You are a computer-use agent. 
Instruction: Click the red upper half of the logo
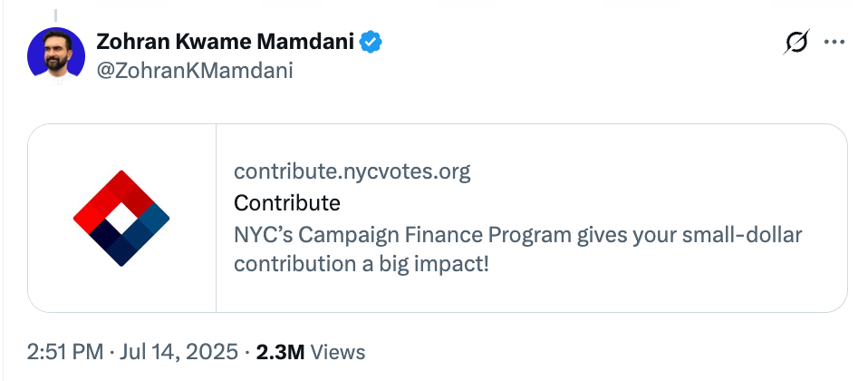point(113,195)
